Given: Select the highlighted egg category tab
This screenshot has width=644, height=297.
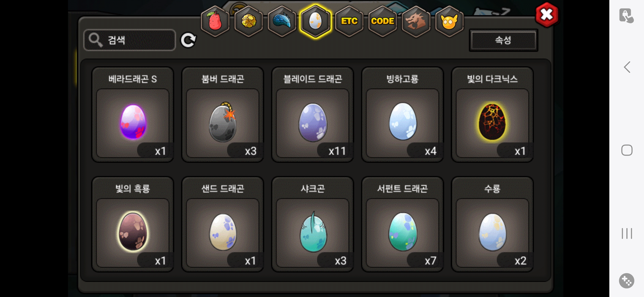Looking at the screenshot, I should coord(315,21).
